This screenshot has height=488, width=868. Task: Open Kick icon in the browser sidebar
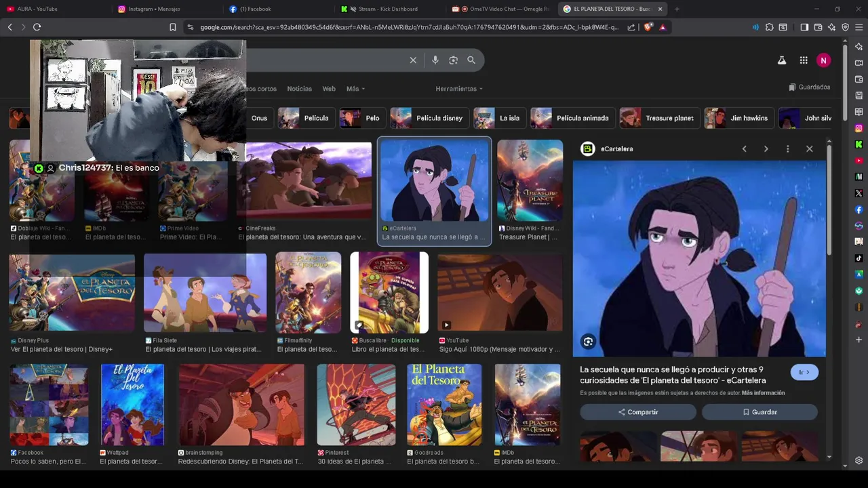pyautogui.click(x=859, y=144)
